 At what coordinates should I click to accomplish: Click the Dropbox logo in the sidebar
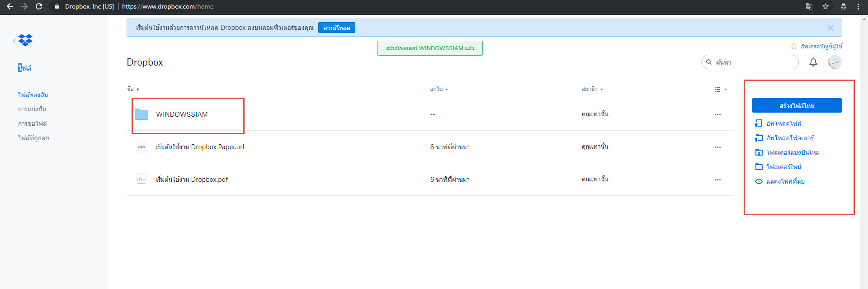coord(25,40)
